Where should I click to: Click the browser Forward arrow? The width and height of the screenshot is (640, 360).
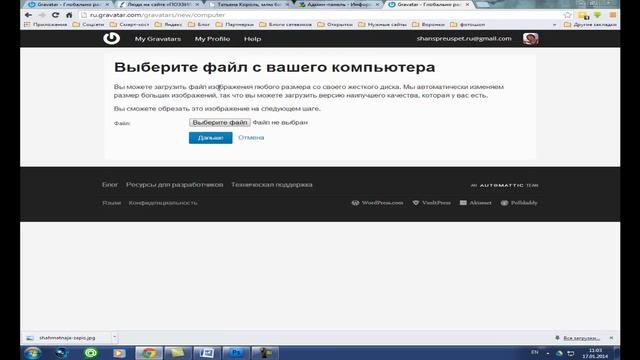(x=42, y=15)
